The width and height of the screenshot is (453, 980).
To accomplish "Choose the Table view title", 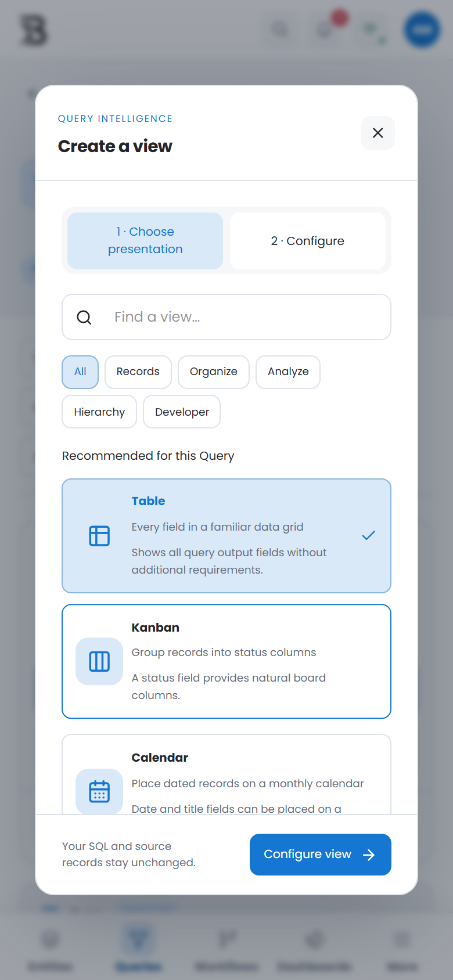I will click(148, 501).
